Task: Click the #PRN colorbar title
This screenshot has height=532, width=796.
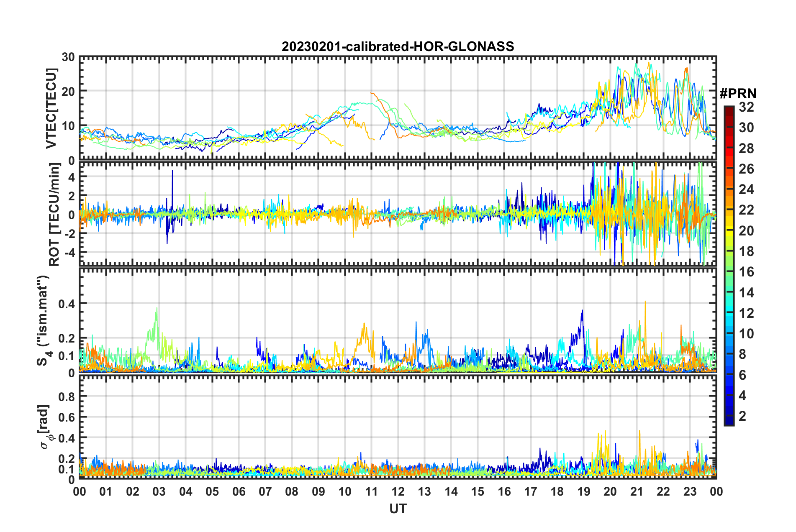Action: [738, 93]
